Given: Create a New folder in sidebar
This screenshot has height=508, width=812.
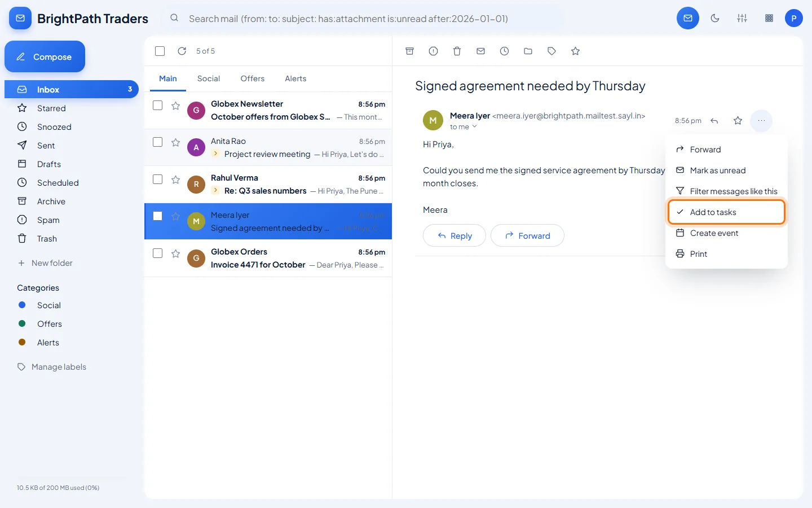Looking at the screenshot, I should [x=45, y=263].
